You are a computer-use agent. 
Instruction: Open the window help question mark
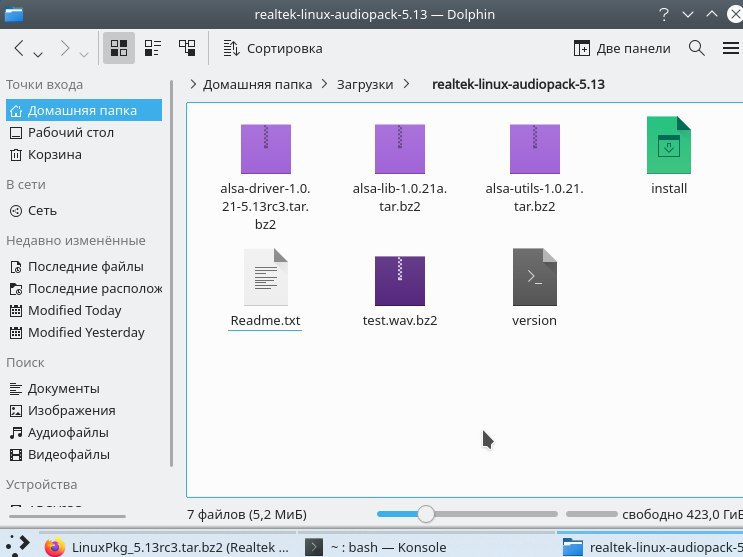pyautogui.click(x=664, y=14)
